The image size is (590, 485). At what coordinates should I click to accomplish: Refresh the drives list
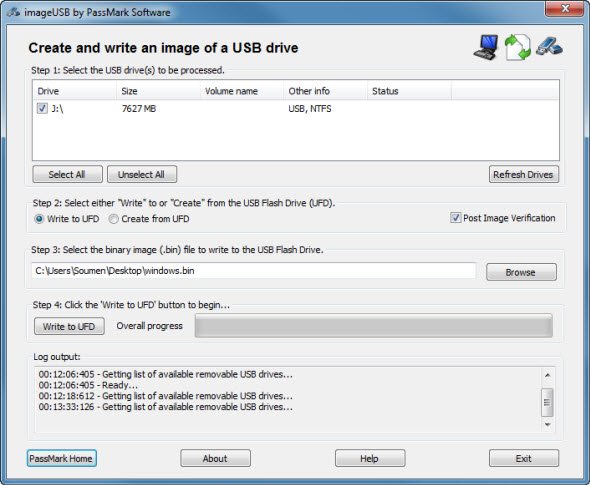(x=524, y=174)
